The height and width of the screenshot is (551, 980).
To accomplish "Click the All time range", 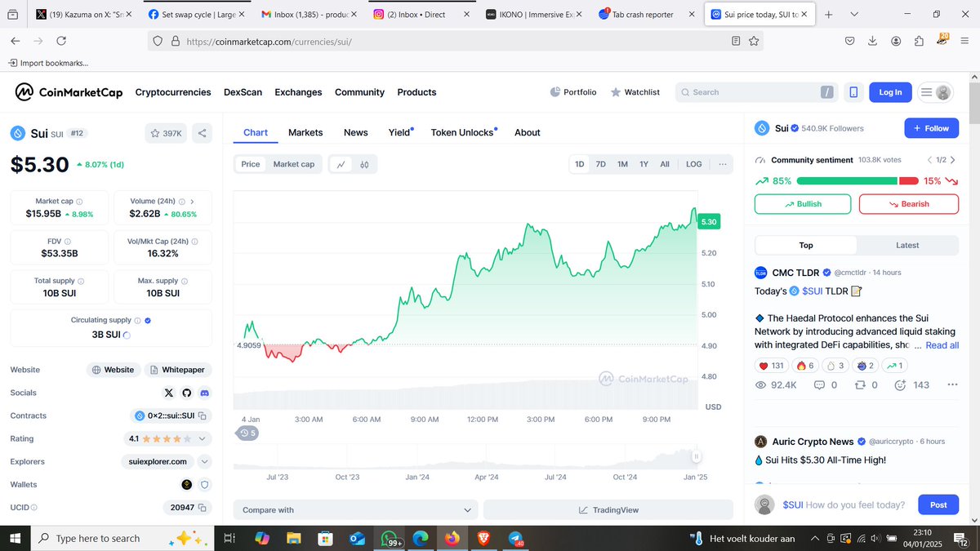I will [665, 164].
